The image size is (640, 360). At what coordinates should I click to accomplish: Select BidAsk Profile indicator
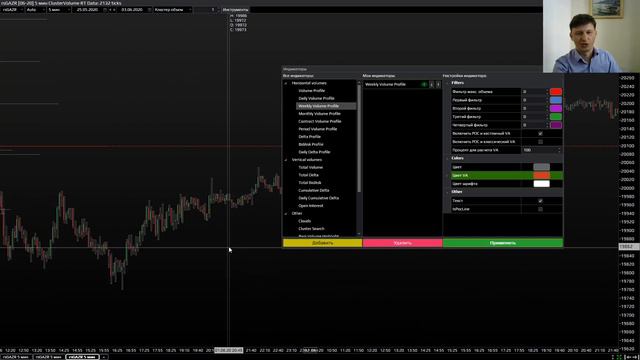311,144
